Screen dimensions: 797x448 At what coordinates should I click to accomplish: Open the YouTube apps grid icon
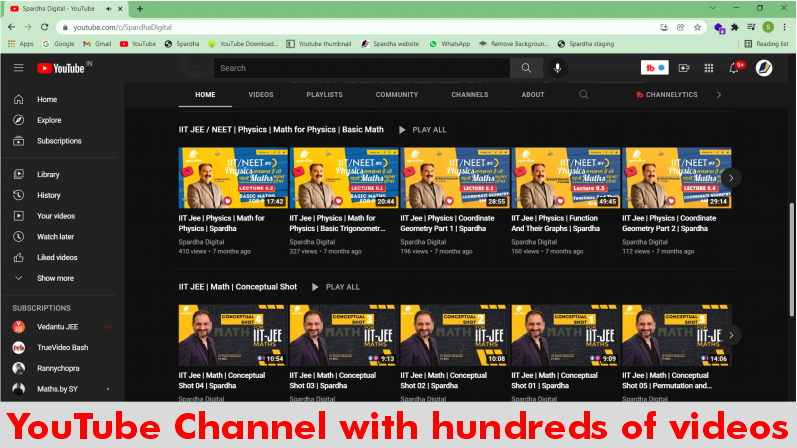pos(709,68)
